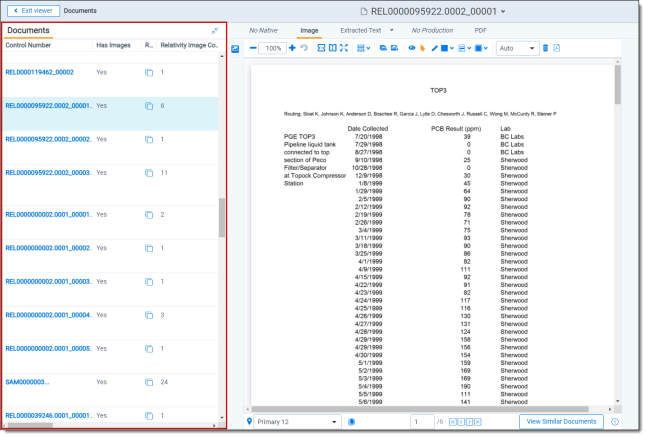This screenshot has width=646, height=437.
Task: Open the Auto font size dropdown
Action: coord(516,48)
